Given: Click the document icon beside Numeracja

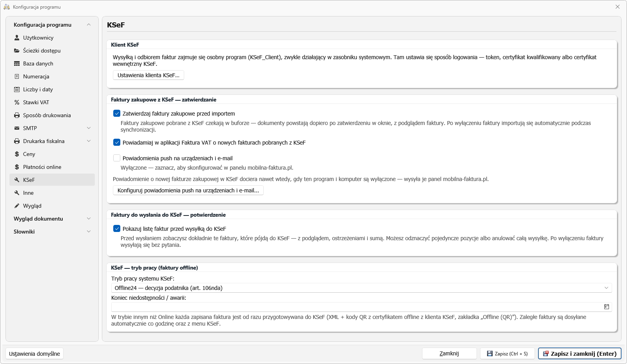Looking at the screenshot, I should tap(17, 76).
